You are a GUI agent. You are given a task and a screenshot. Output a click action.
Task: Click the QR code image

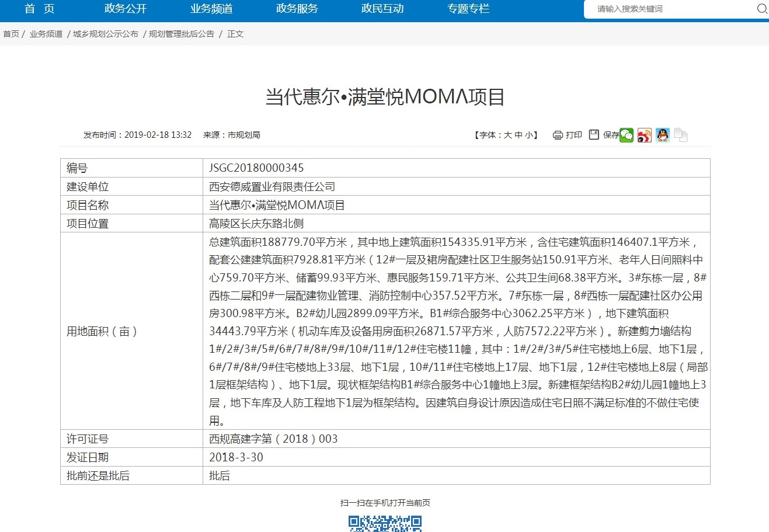pyautogui.click(x=385, y=523)
